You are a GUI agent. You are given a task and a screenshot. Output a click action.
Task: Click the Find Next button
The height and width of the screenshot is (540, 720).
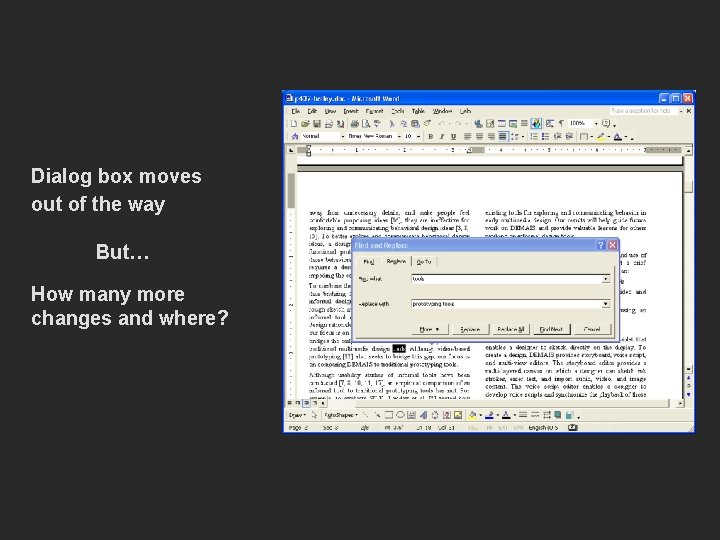coord(551,329)
